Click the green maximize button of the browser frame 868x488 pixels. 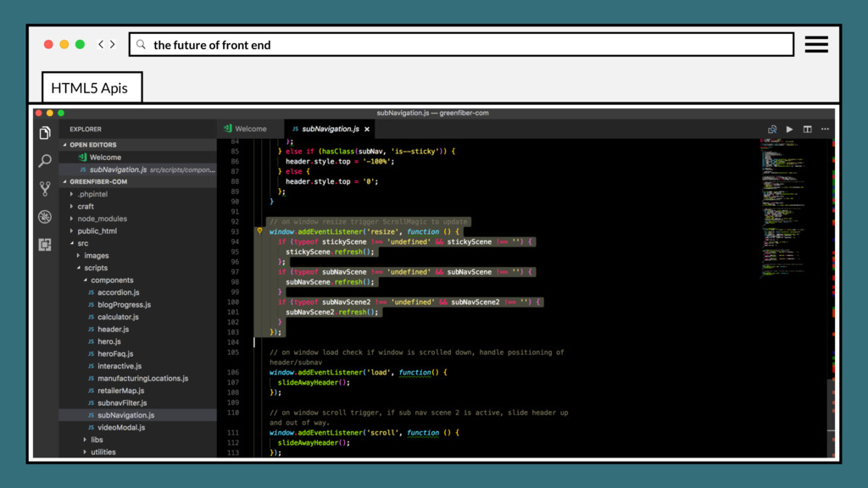coord(80,44)
